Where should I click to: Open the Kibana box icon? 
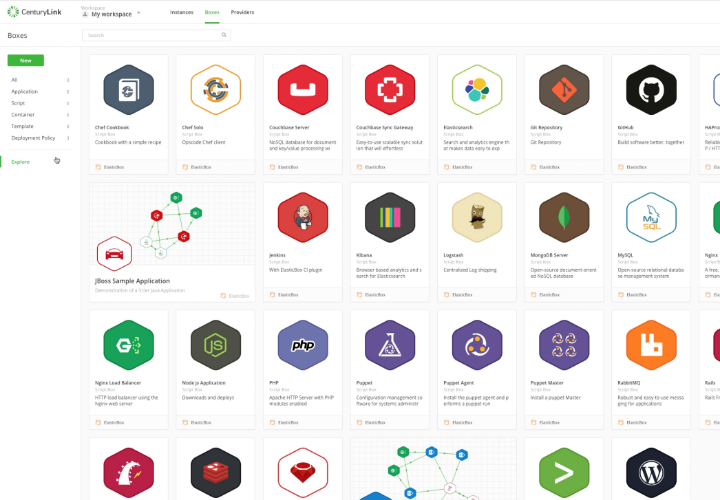[390, 217]
